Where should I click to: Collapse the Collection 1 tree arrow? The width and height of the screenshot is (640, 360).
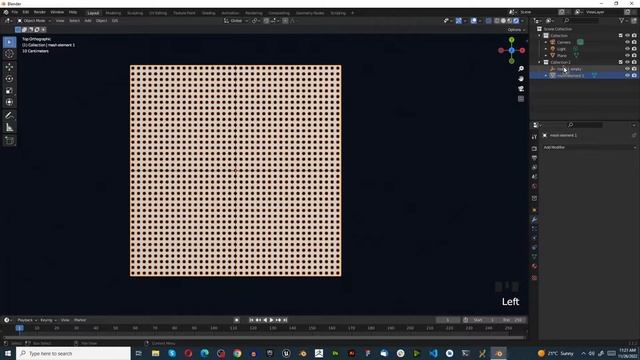(x=540, y=62)
